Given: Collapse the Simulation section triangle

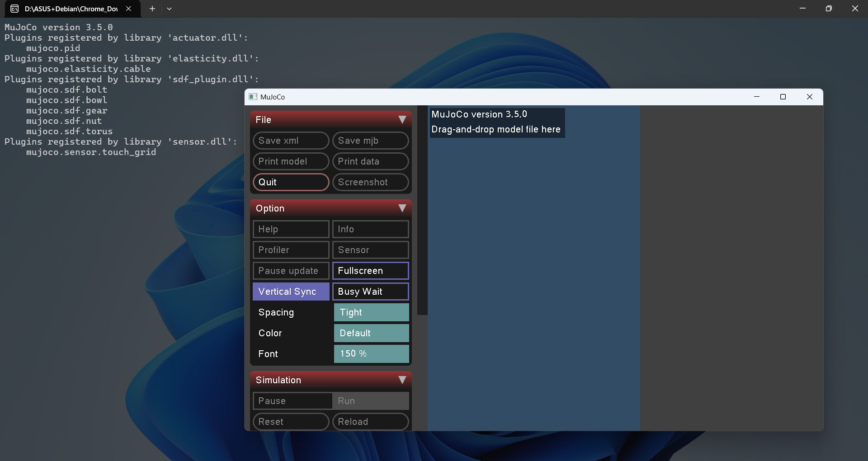Looking at the screenshot, I should [402, 380].
